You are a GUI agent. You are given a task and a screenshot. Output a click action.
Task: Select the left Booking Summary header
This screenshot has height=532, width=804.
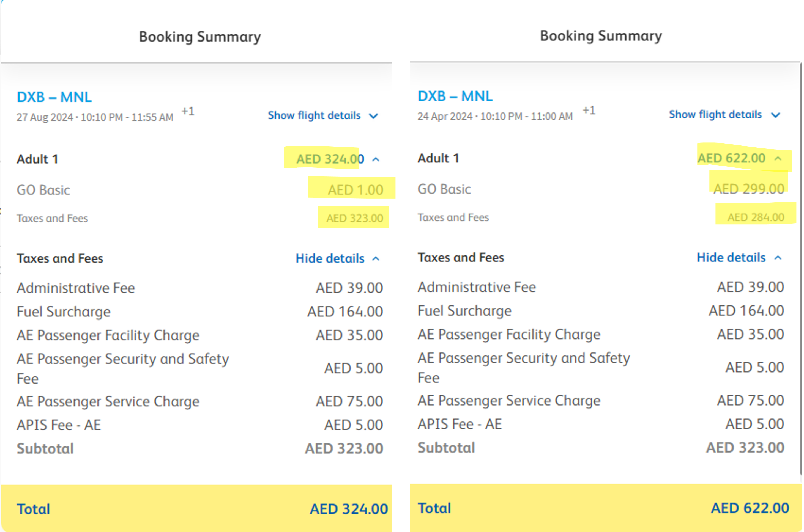200,36
